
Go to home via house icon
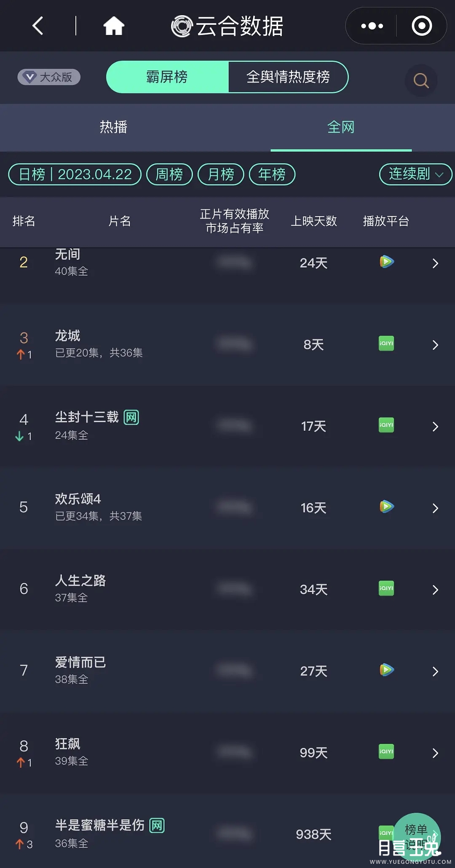click(x=114, y=26)
